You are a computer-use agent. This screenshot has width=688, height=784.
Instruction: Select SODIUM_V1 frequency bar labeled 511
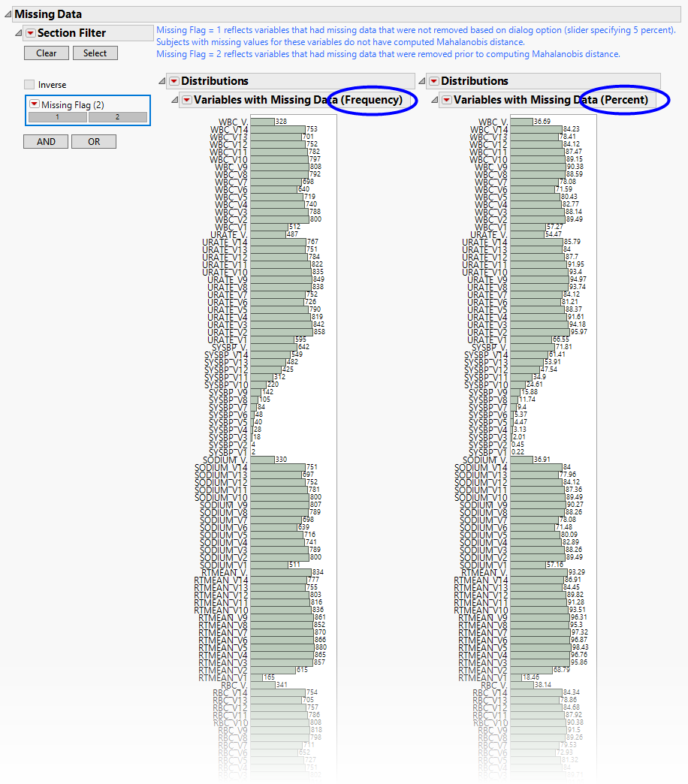(x=269, y=565)
